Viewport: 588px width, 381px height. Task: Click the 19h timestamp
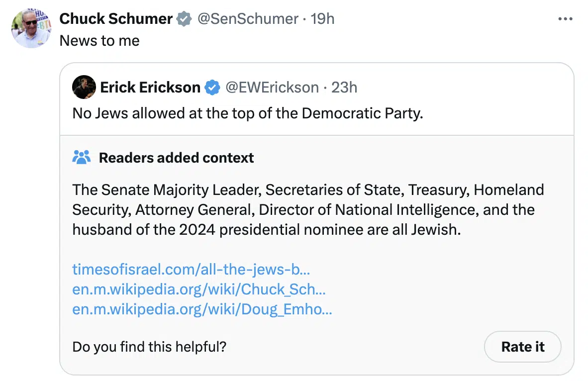322,19
